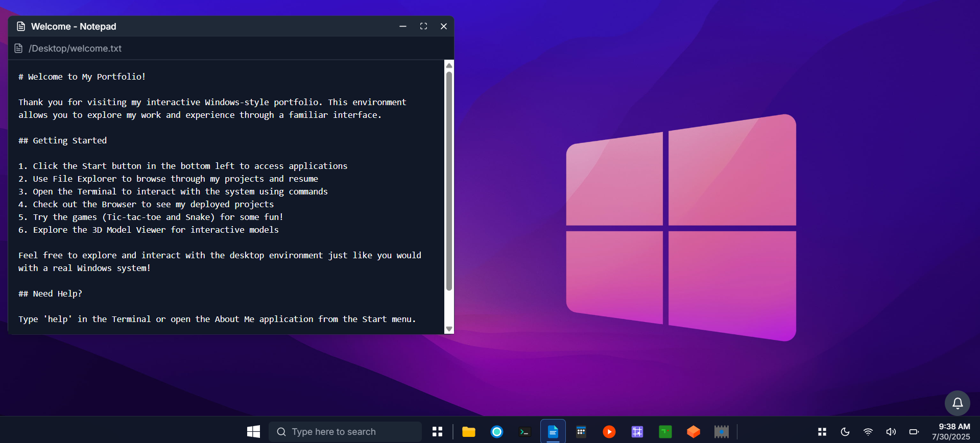The height and width of the screenshot is (443, 980).
Task: Click line '3. Open the Terminal to interact'
Action: click(173, 191)
